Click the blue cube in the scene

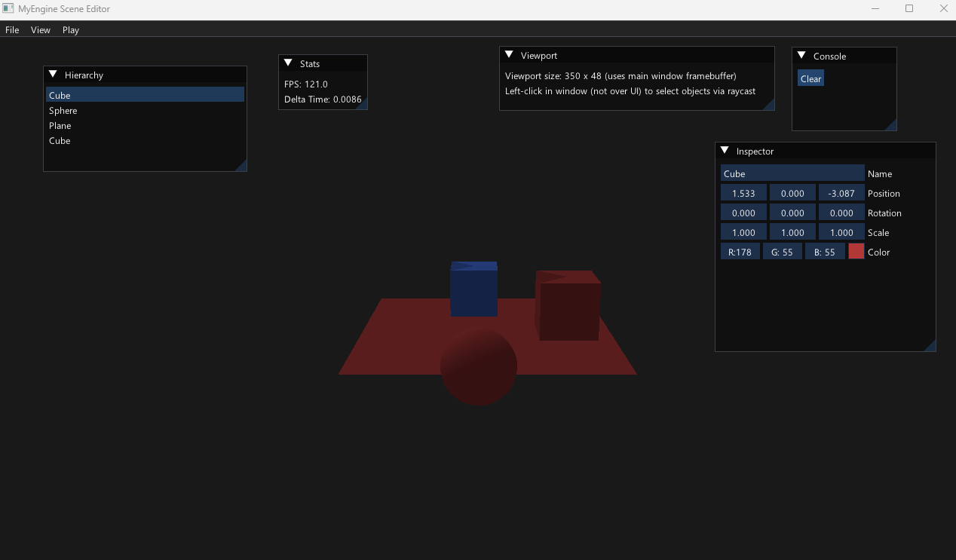473,292
